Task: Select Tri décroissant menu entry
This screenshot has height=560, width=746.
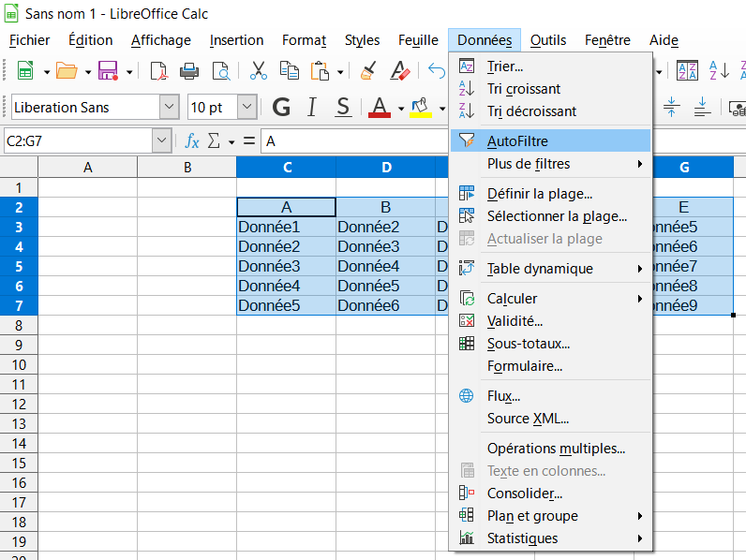Action: pos(551,111)
